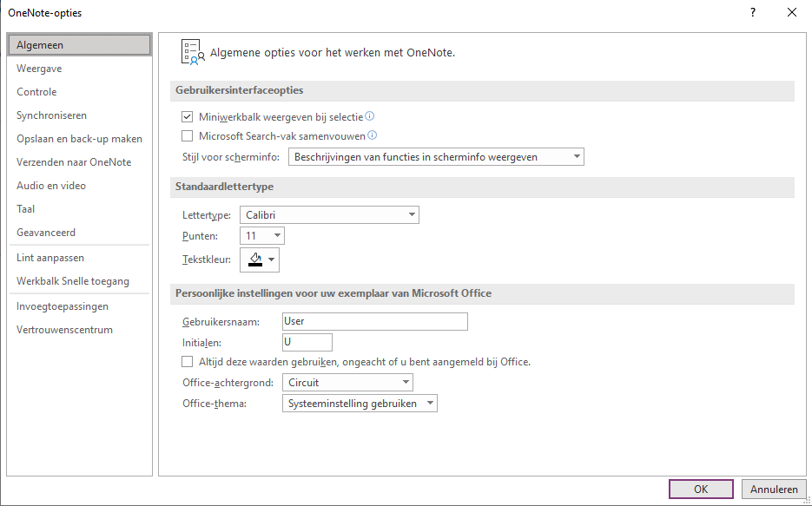The height and width of the screenshot is (506, 812).
Task: Click the OneNote-opties window title
Action: coord(45,13)
